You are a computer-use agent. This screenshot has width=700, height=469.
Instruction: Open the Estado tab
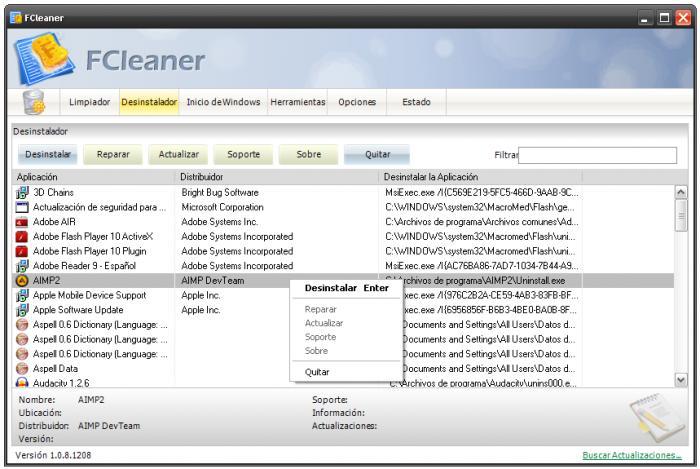click(416, 102)
